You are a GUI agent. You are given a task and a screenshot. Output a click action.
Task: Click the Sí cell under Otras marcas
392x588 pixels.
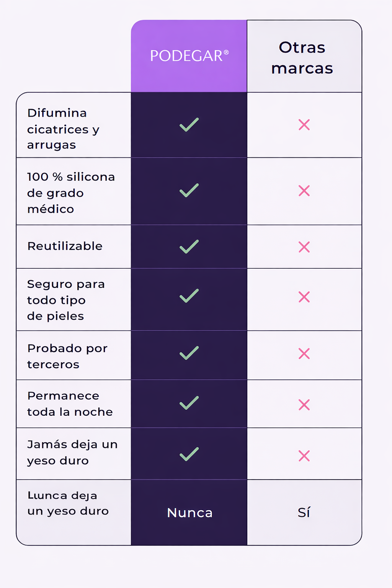click(304, 513)
